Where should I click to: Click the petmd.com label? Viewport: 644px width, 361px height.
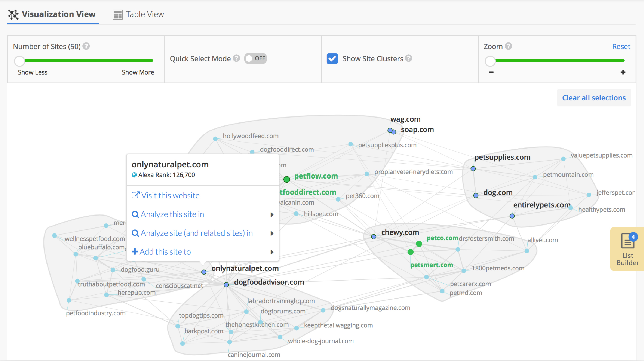tap(466, 293)
